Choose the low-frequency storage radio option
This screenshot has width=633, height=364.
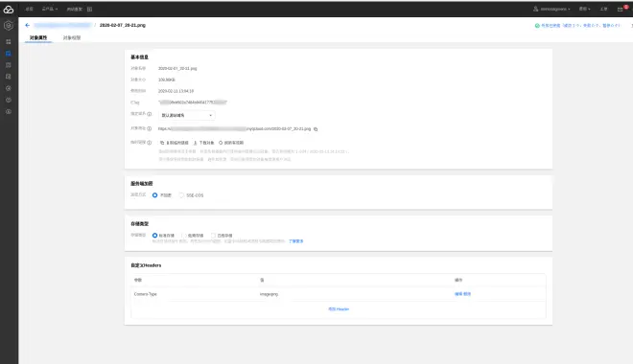coord(184,236)
